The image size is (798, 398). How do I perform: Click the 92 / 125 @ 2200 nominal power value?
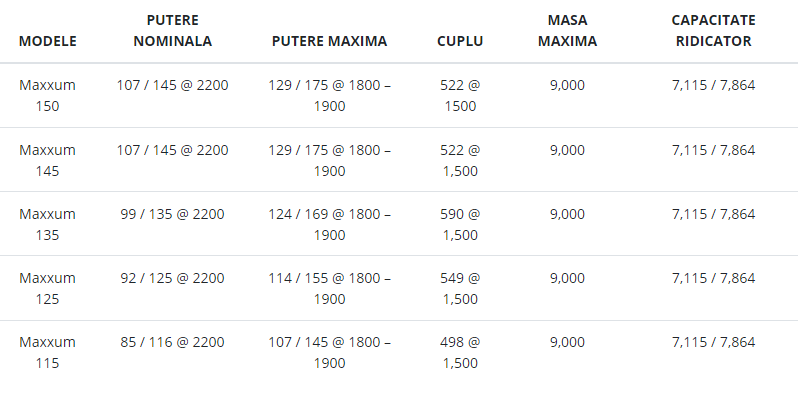tap(173, 278)
